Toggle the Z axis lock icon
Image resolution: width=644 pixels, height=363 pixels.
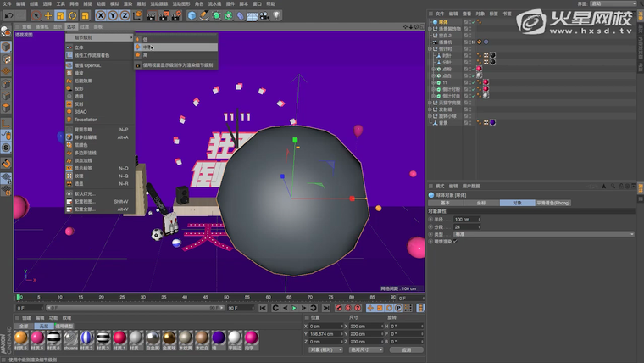pyautogui.click(x=125, y=15)
